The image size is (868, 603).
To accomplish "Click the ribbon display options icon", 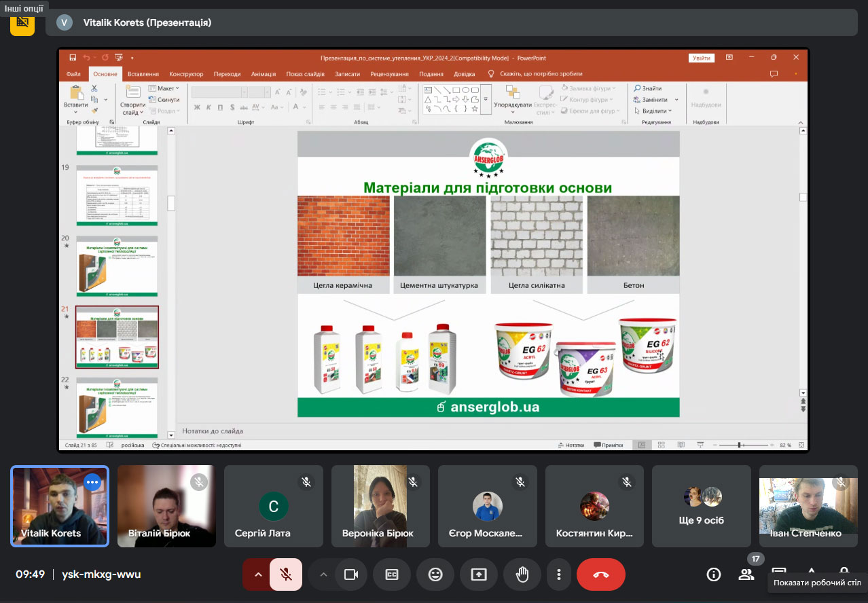I will (x=729, y=58).
